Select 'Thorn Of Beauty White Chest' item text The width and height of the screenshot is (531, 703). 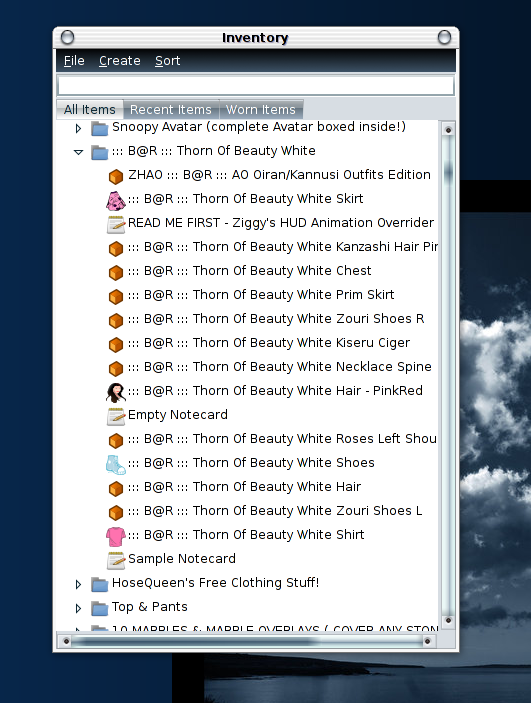coord(250,271)
